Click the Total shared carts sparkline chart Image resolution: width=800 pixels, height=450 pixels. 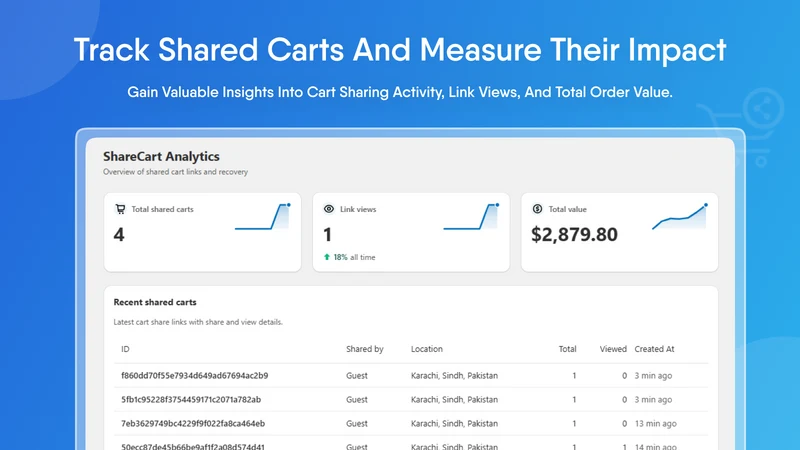(263, 217)
